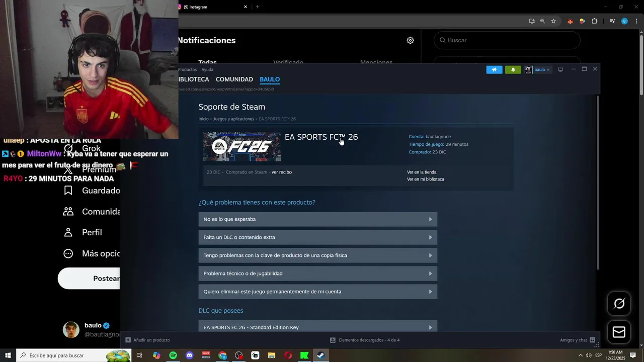Bookmark this page with the star icon
The height and width of the screenshot is (362, 644).
[x=553, y=21]
